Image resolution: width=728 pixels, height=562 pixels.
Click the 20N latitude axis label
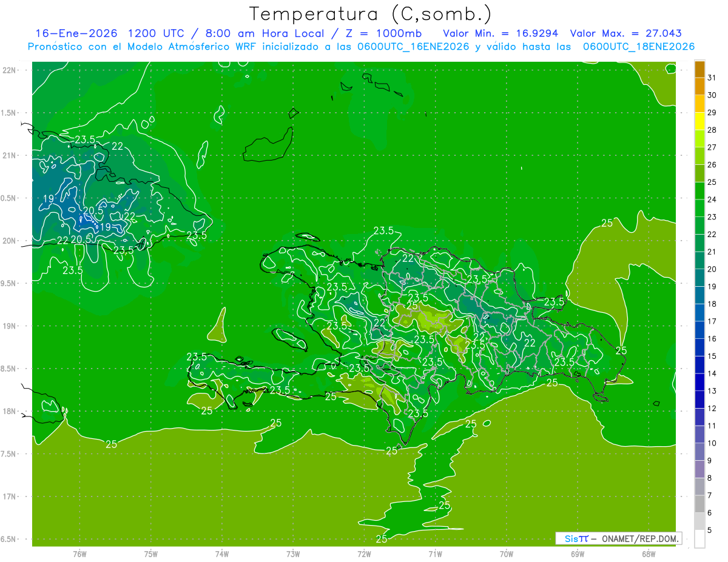[9, 241]
